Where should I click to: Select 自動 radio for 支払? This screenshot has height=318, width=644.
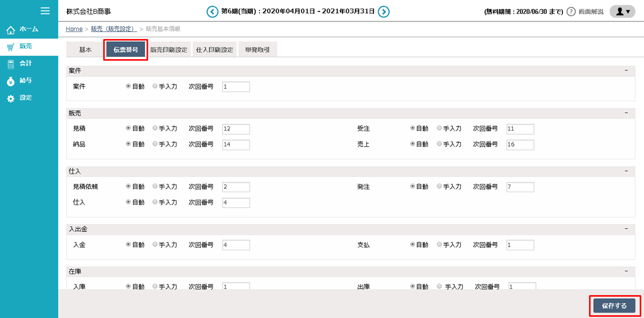[413, 244]
